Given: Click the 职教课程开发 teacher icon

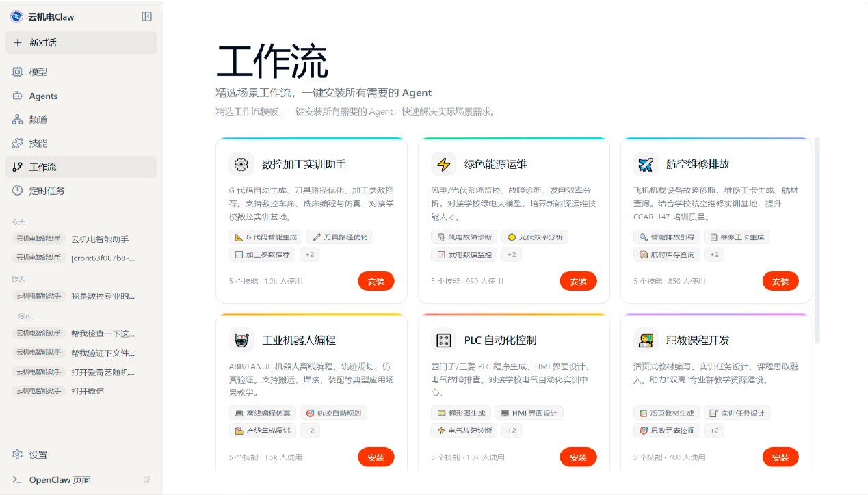Looking at the screenshot, I should coord(646,340).
